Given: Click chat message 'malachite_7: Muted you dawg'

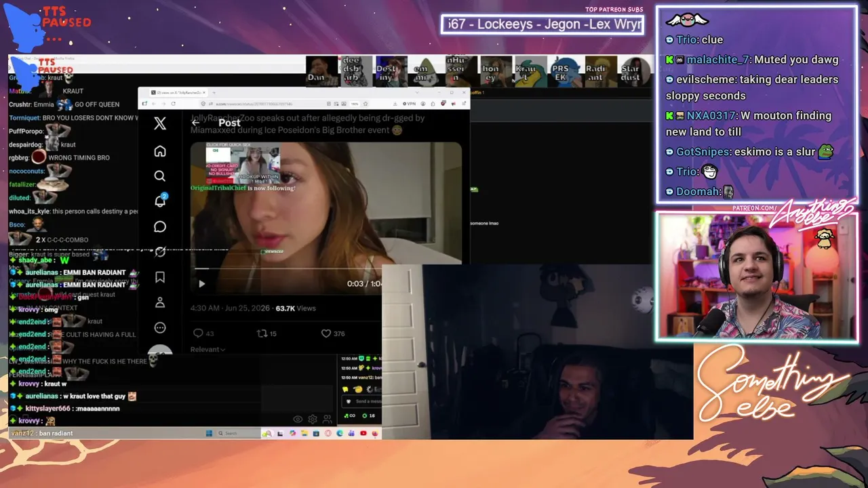Looking at the screenshot, I should [x=752, y=60].
